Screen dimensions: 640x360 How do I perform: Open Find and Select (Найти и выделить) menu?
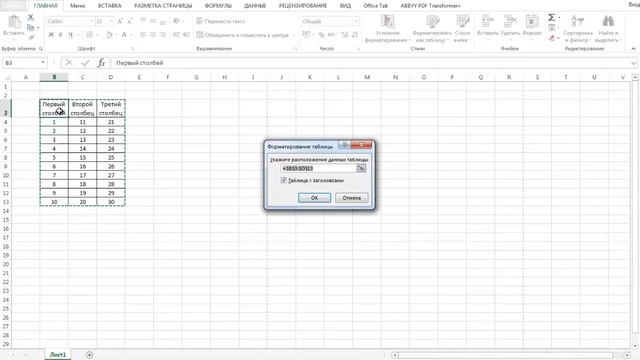(608, 28)
